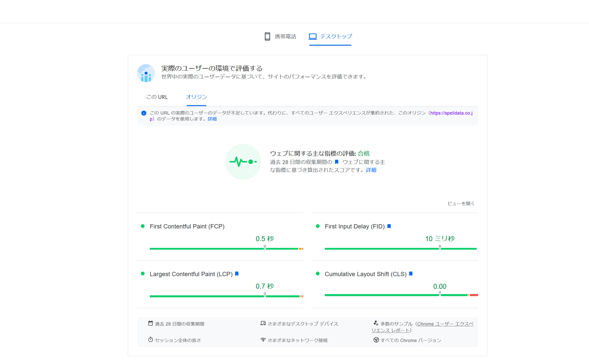Click the stopwatch icon for session length
Screen dimensions: 589x364
150,340
